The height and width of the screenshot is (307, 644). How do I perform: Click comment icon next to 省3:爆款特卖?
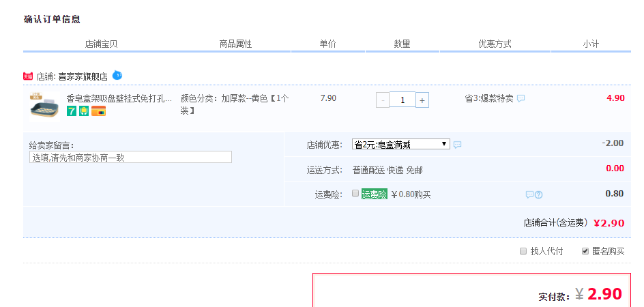521,99
